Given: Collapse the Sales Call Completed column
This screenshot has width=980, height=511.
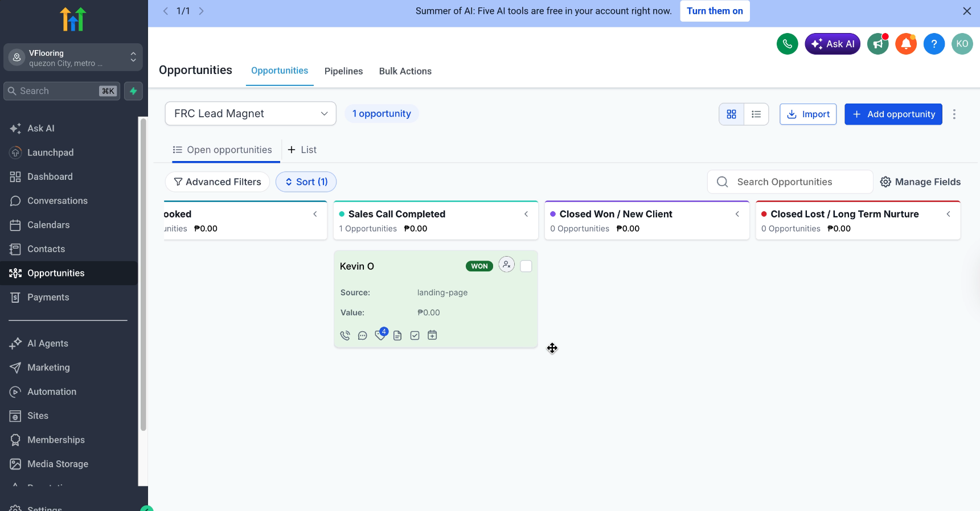Looking at the screenshot, I should tap(526, 214).
